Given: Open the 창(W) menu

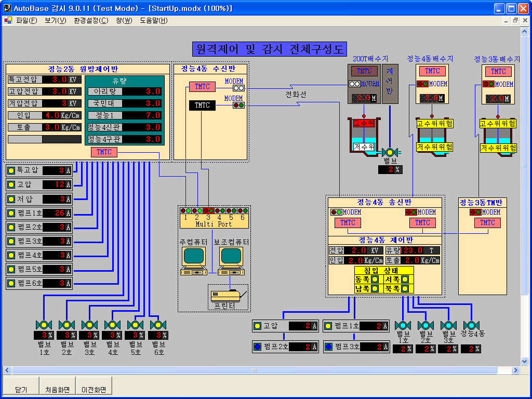Looking at the screenshot, I should click(124, 21).
